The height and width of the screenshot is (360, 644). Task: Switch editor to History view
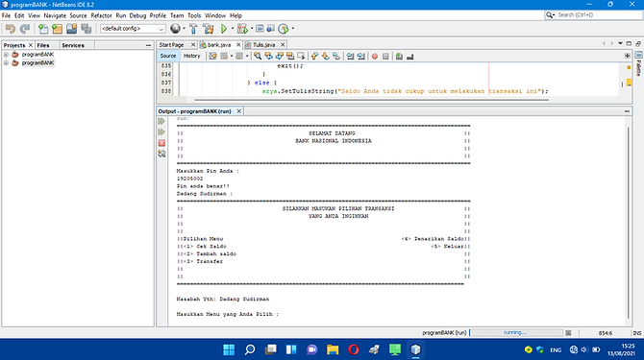click(x=192, y=56)
